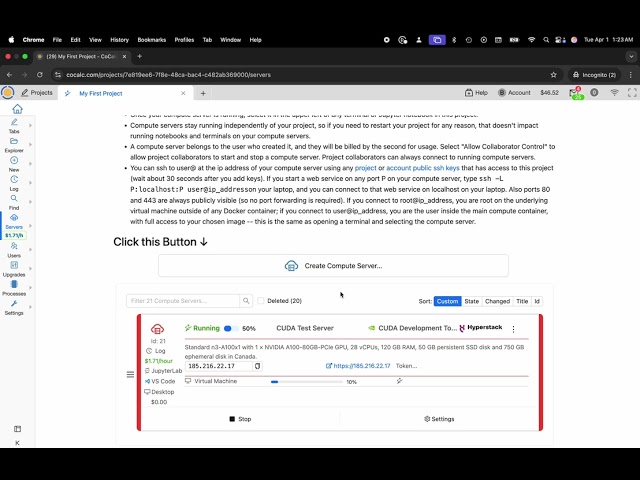Open the Chrome File menu
This screenshot has height=480, width=640.
coord(57,40)
